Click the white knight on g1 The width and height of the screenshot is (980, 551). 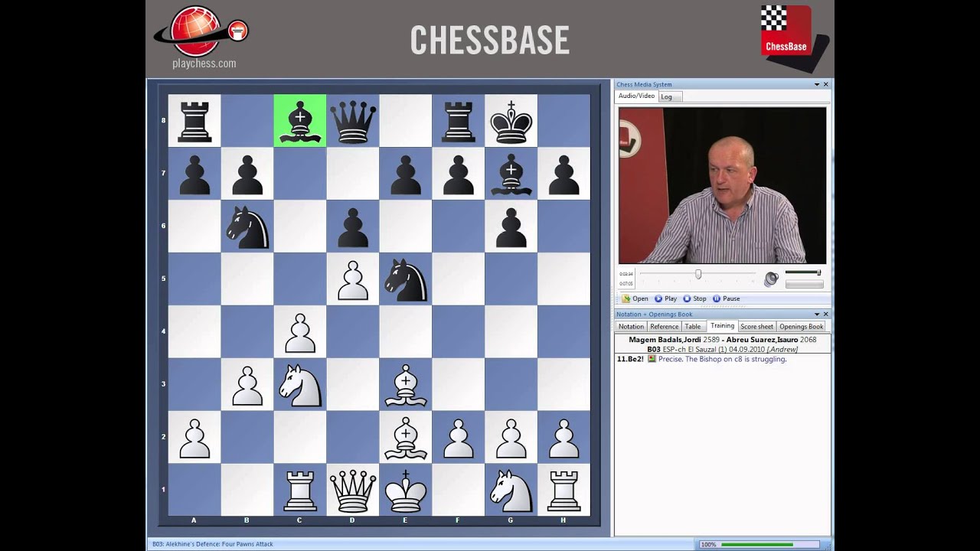tap(511, 490)
